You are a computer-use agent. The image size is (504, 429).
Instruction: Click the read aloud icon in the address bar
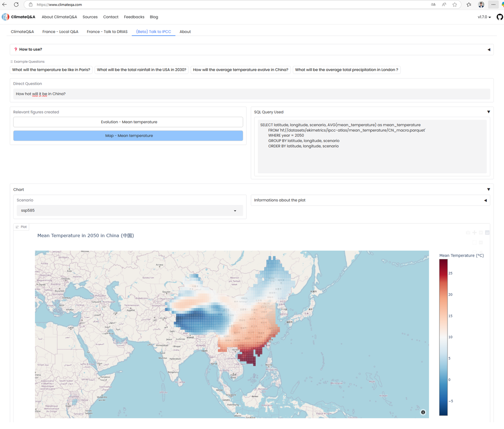[444, 5]
